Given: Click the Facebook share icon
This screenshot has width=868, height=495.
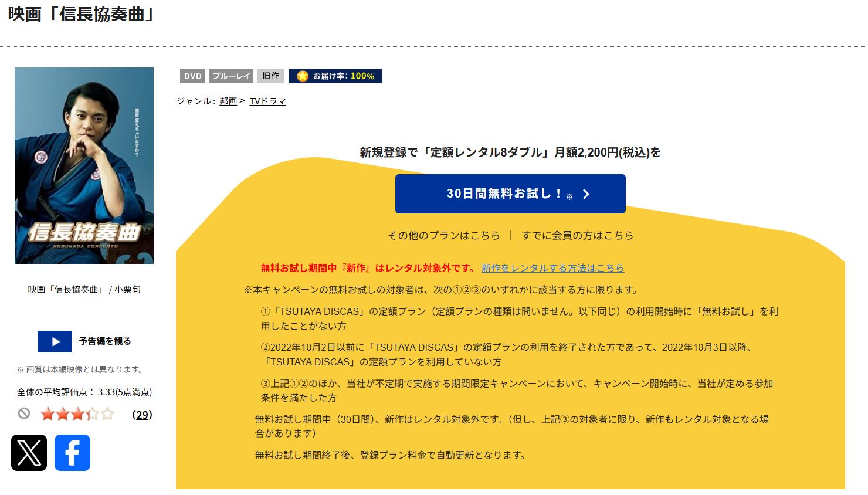Looking at the screenshot, I should pos(72,453).
